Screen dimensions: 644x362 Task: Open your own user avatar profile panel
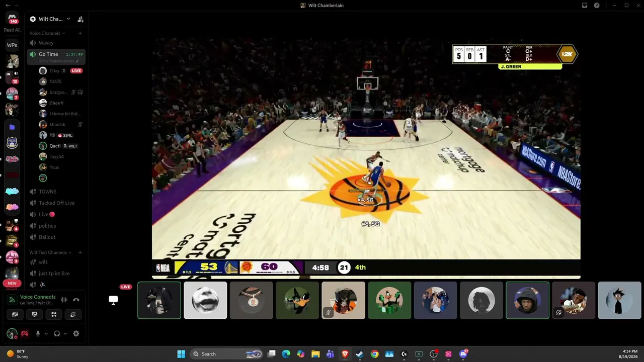click(12, 333)
